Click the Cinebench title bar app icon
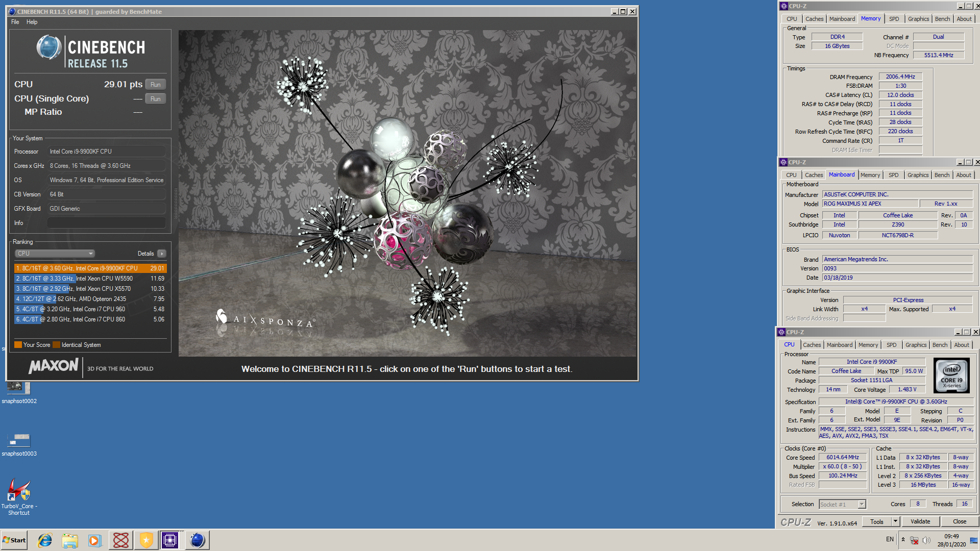980x551 pixels. 12,11
